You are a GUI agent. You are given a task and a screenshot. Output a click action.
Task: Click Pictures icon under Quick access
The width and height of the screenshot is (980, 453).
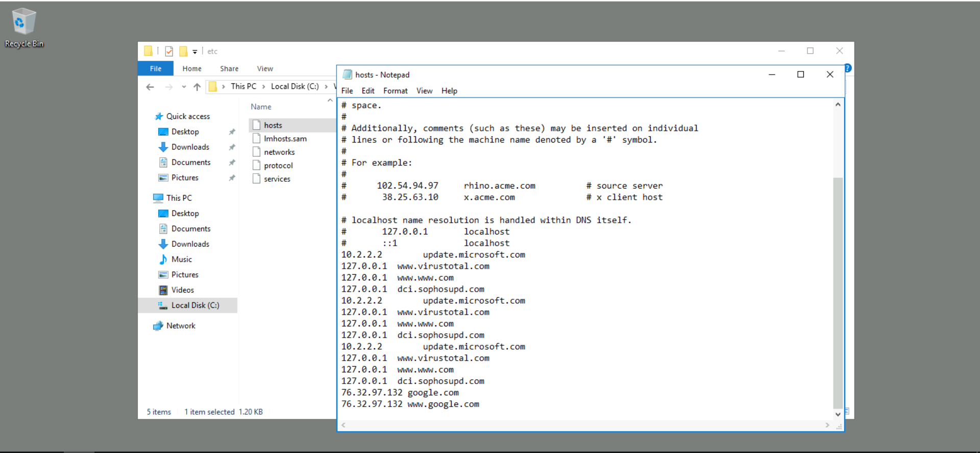coord(163,178)
